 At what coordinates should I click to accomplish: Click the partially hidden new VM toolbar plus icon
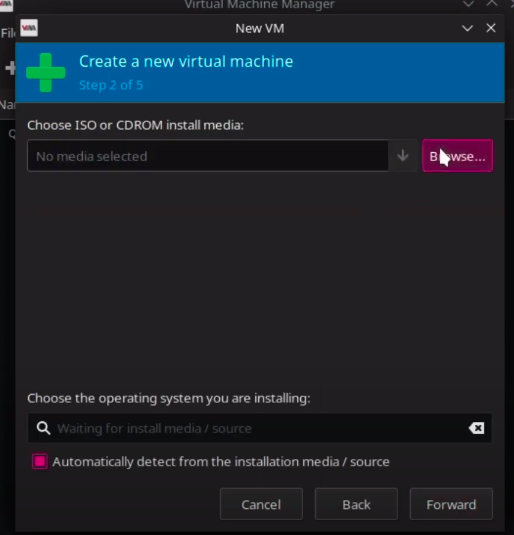(10, 68)
